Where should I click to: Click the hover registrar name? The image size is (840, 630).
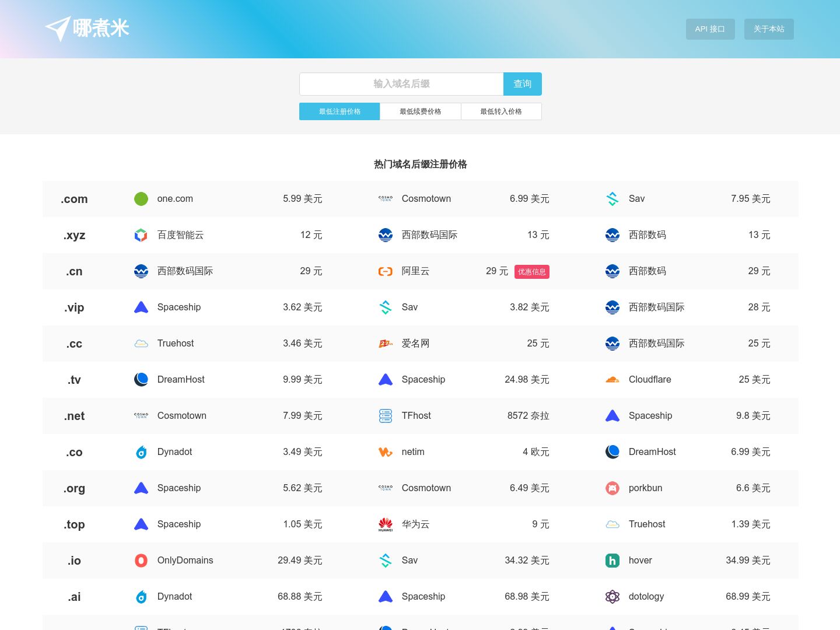click(640, 561)
